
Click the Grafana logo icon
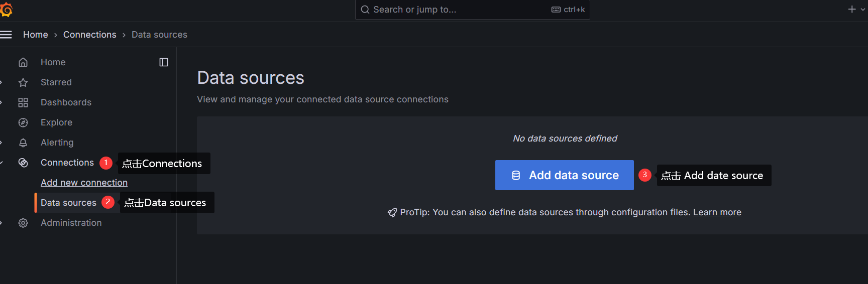click(6, 9)
